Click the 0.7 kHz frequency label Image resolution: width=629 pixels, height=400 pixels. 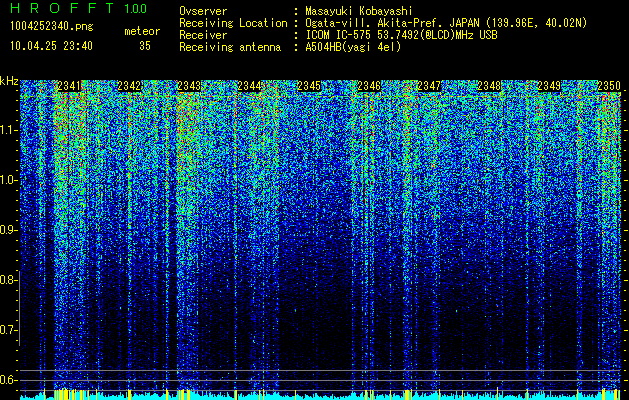[x=7, y=330]
